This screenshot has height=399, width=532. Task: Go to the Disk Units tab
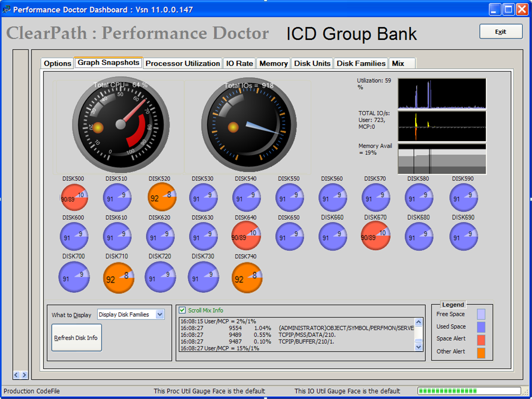pyautogui.click(x=312, y=64)
